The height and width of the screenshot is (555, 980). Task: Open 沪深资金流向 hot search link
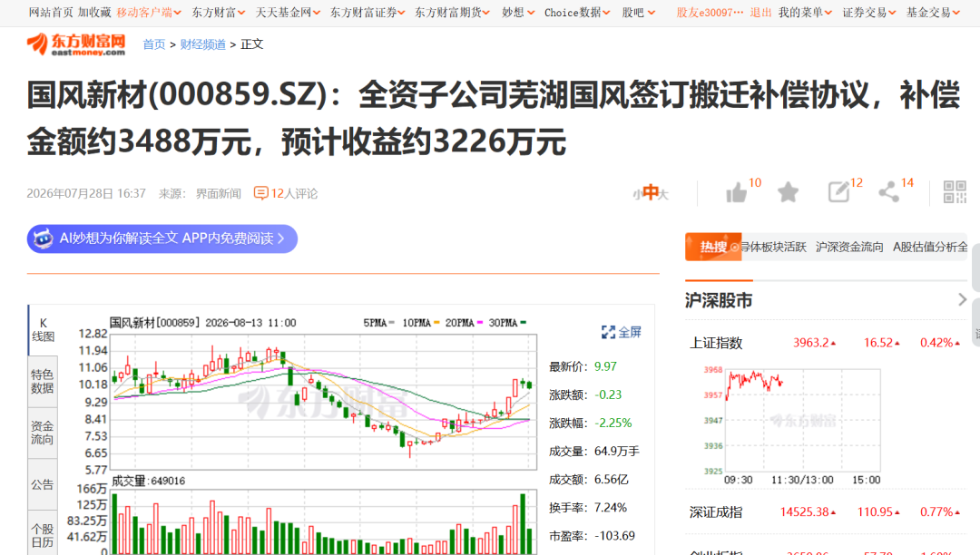pyautogui.click(x=848, y=248)
